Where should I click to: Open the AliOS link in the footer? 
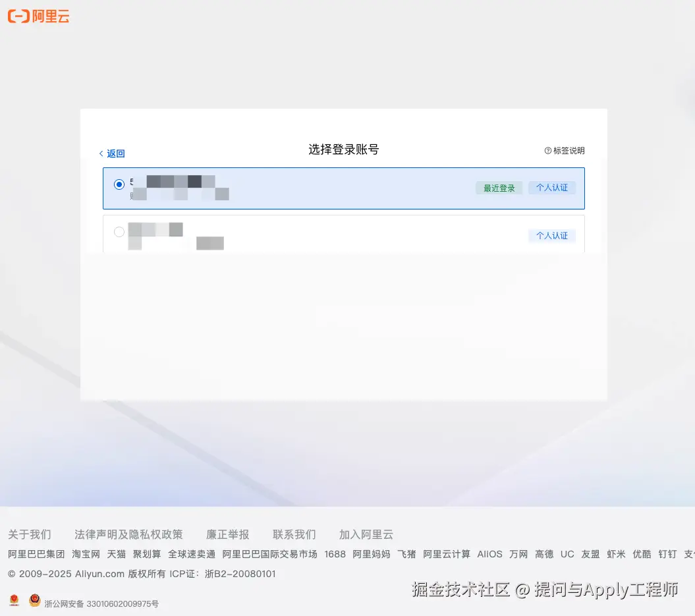[x=489, y=554]
